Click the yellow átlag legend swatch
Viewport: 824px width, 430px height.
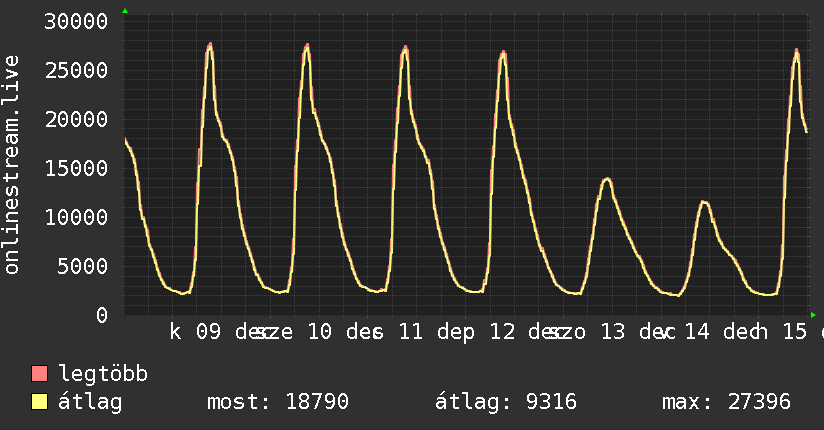click(x=39, y=401)
